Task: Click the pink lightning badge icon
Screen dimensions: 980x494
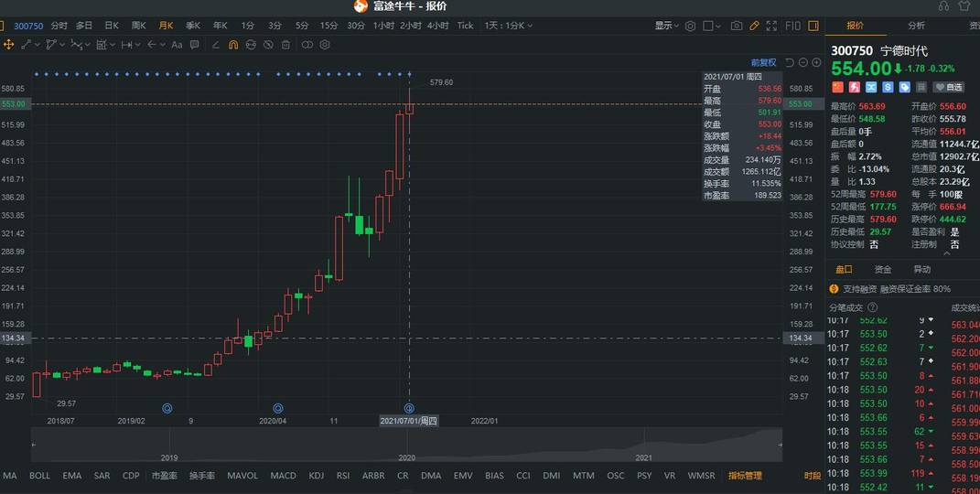Action: pos(854,87)
